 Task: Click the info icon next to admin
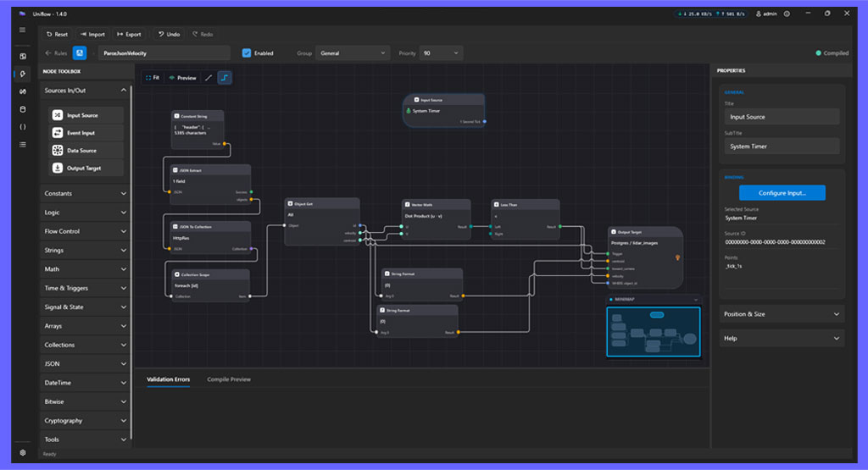coord(787,14)
